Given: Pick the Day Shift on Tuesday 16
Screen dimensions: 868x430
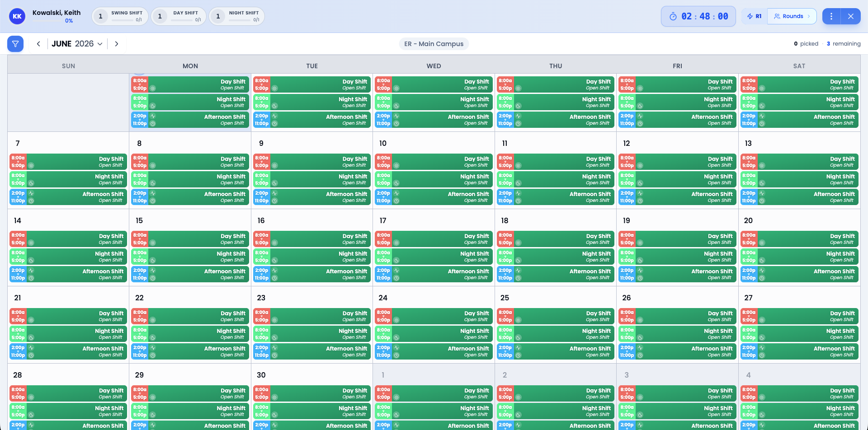Looking at the screenshot, I should pyautogui.click(x=312, y=239).
